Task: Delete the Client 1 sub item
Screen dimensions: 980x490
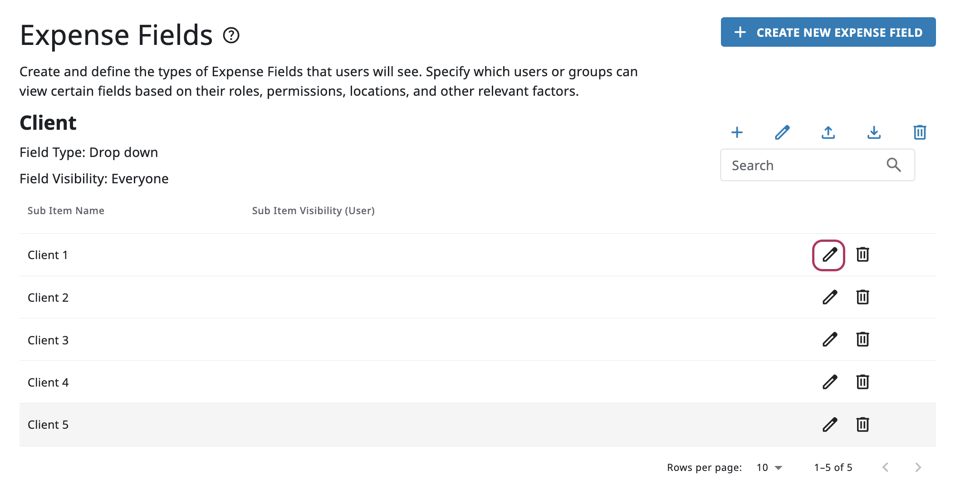Action: (862, 255)
